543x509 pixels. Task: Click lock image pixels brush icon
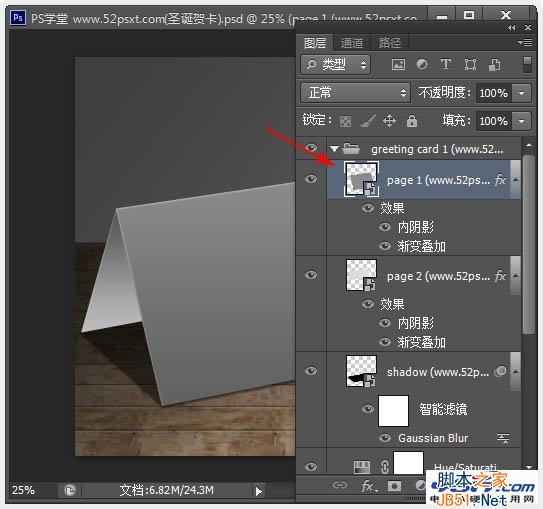coord(367,121)
